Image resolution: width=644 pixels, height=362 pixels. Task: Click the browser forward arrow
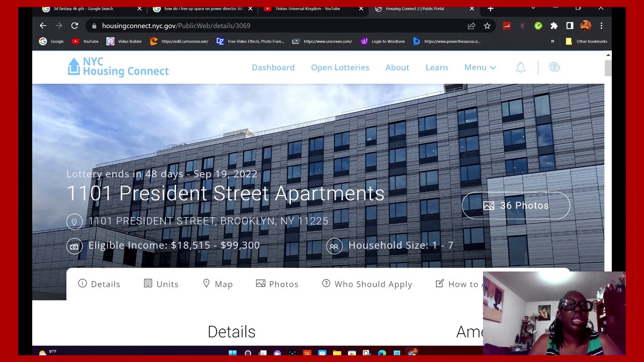(59, 26)
